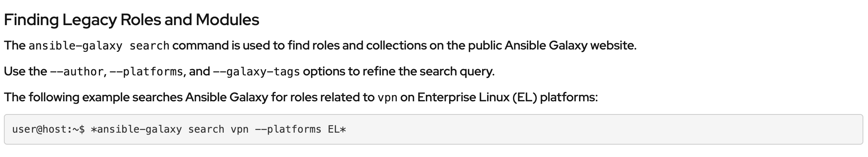Click the inline code ansible-galaxy search
The width and height of the screenshot is (868, 157).
pos(99,46)
